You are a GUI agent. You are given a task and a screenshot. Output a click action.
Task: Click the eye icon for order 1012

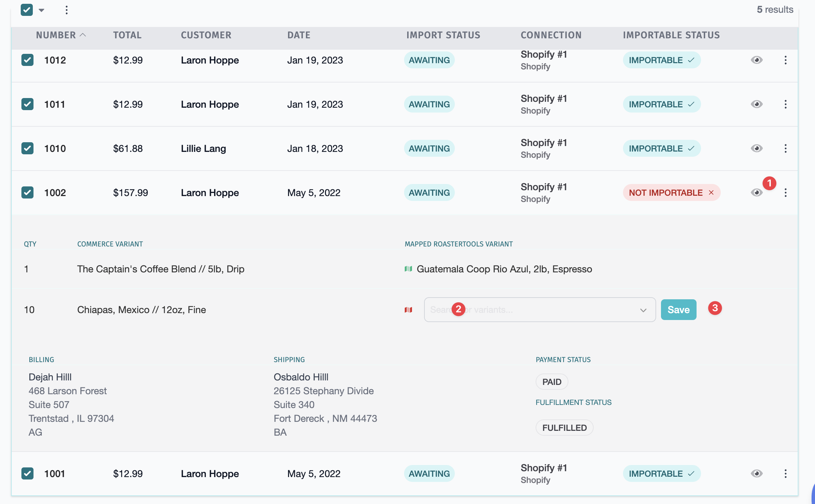tap(756, 60)
